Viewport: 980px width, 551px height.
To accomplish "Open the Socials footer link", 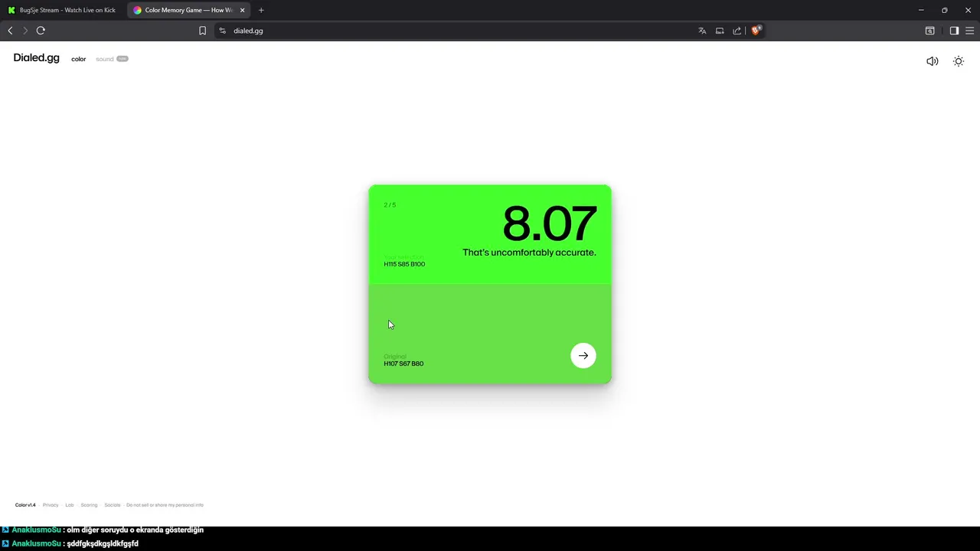I will pos(113,505).
